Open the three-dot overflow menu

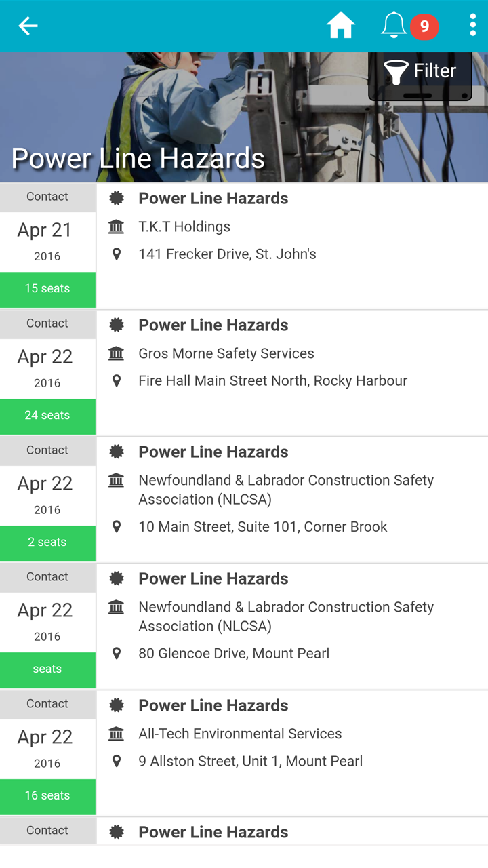[x=472, y=26]
